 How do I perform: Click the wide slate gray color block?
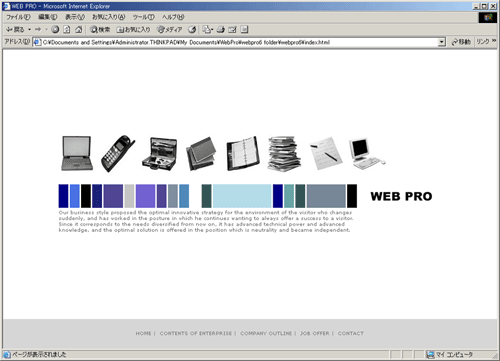pyautogui.click(x=326, y=196)
